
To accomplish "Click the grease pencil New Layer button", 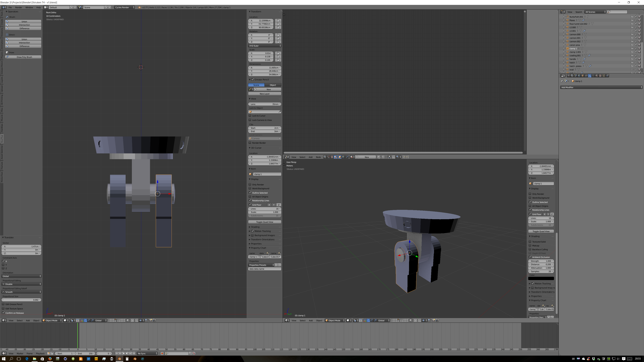I will click(x=265, y=94).
